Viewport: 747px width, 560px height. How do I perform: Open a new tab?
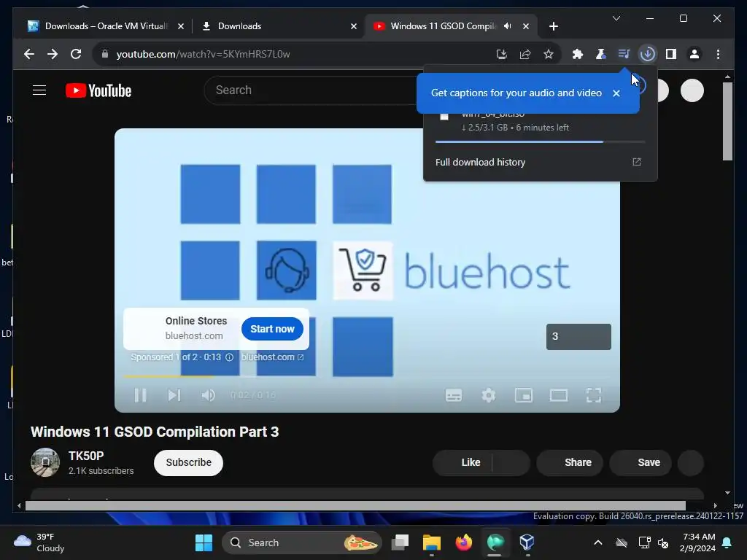(x=553, y=27)
